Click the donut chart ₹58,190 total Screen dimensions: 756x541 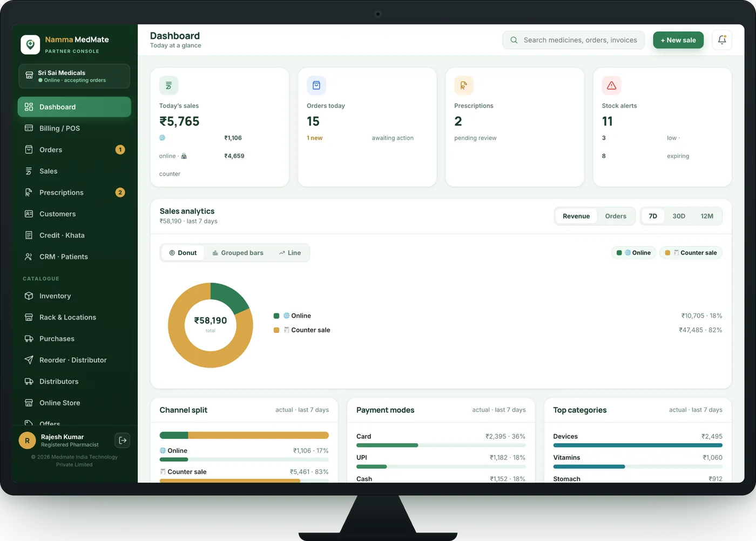click(211, 320)
